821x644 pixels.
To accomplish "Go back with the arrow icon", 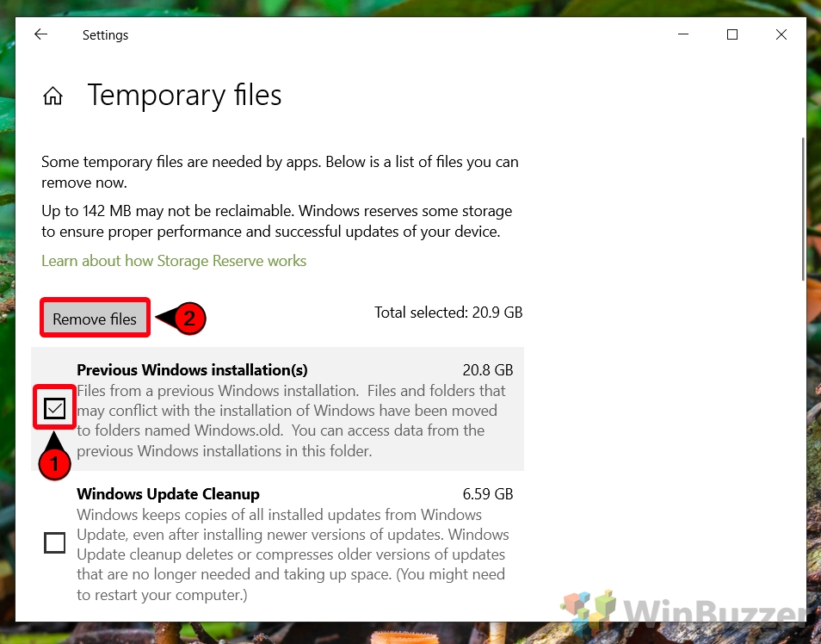I will [x=40, y=34].
